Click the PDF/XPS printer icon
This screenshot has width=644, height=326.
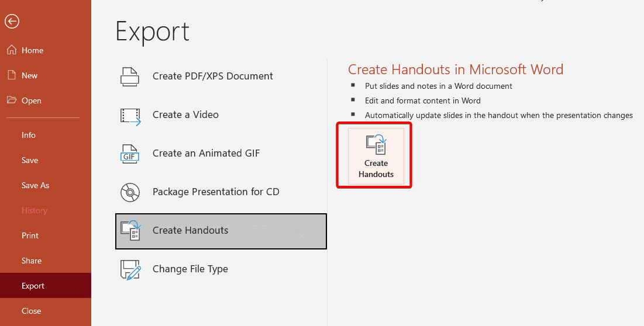[130, 77]
